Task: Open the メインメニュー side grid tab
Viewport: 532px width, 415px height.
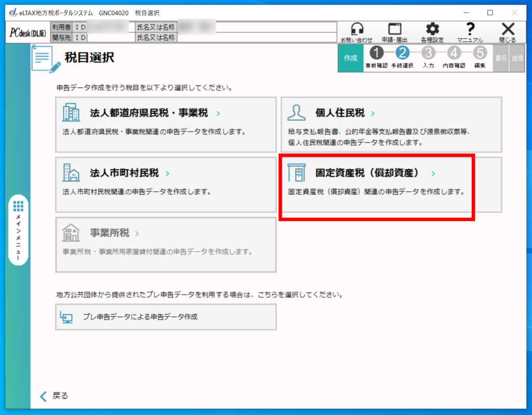Action: [19, 230]
